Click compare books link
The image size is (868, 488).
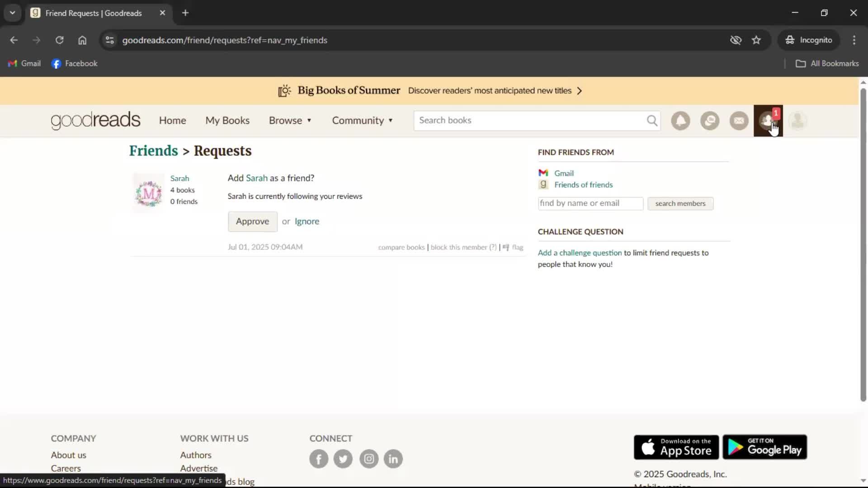click(x=401, y=247)
